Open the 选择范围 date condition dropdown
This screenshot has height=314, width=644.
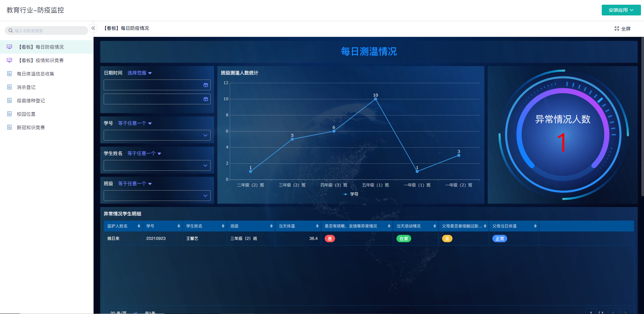coord(140,73)
